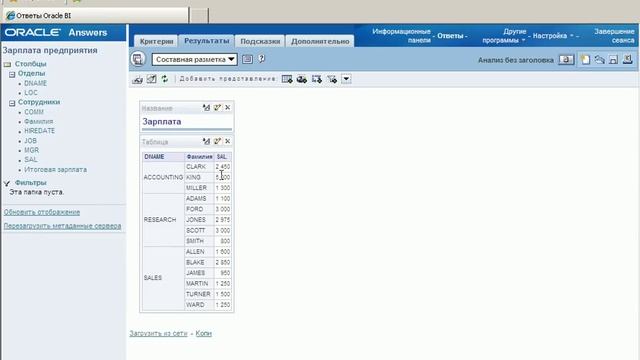Click edit view pencil on Таблица section
Viewport: 640px width, 360px height.
click(217, 141)
